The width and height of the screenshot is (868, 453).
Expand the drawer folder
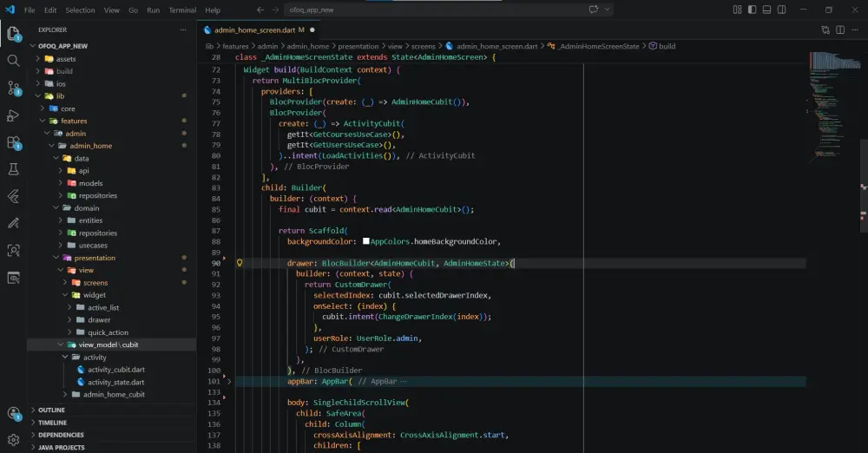(99, 319)
